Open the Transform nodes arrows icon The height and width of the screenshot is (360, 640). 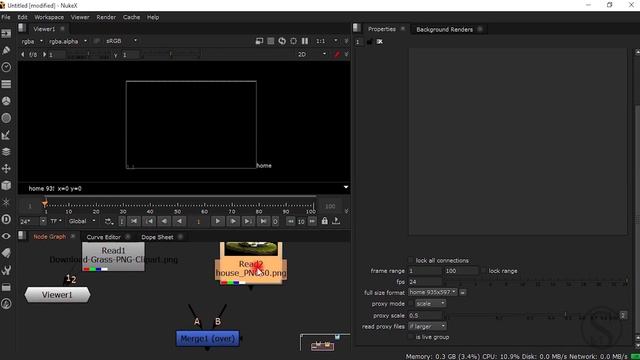coord(6,169)
